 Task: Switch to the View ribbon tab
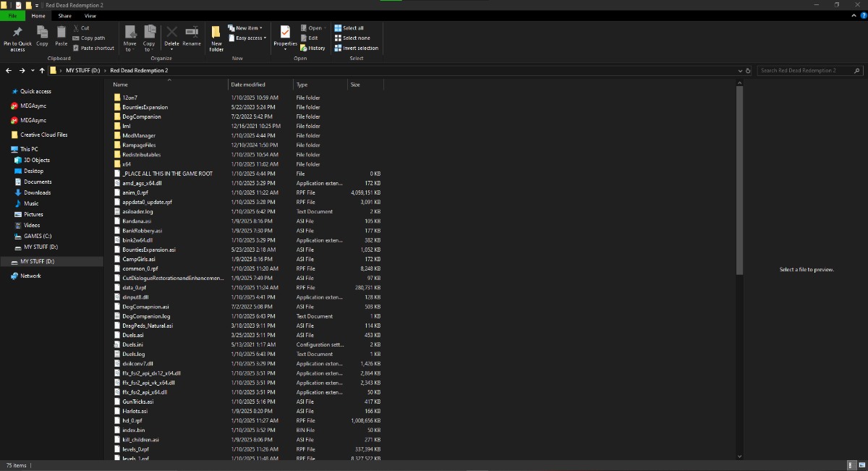coord(90,15)
